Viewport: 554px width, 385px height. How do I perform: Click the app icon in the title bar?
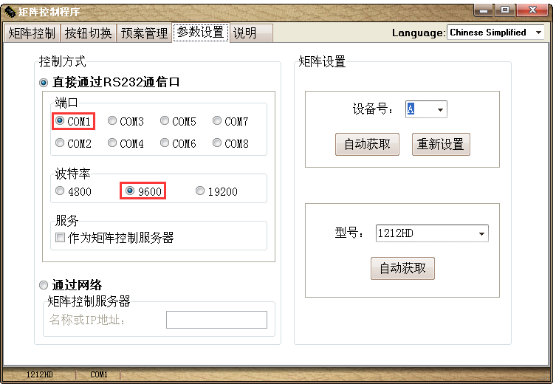(x=10, y=12)
